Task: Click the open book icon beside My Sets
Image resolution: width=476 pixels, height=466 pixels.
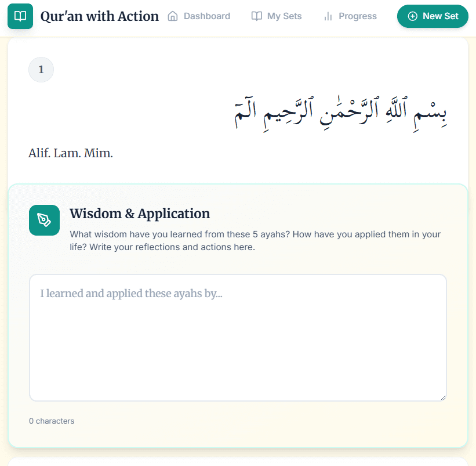Action: 256,16
